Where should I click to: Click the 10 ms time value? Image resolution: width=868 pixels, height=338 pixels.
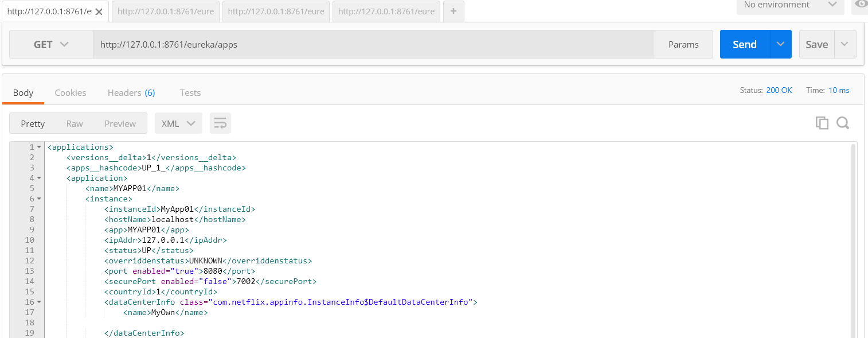839,91
